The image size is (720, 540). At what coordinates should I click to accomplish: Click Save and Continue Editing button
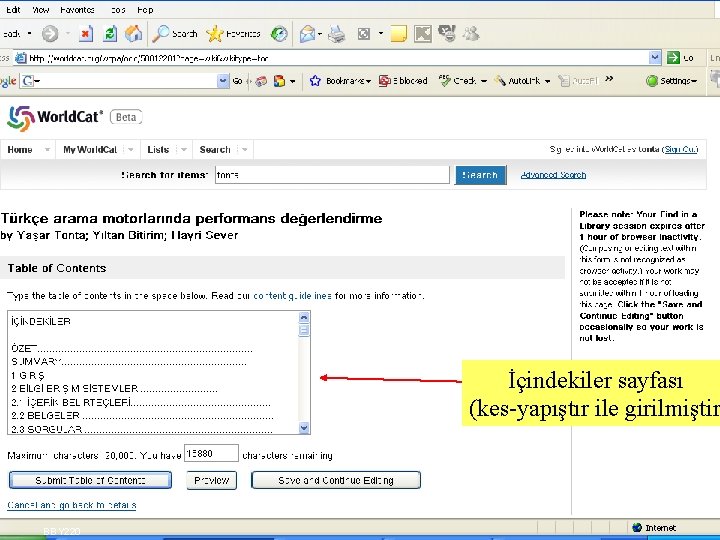click(x=336, y=480)
